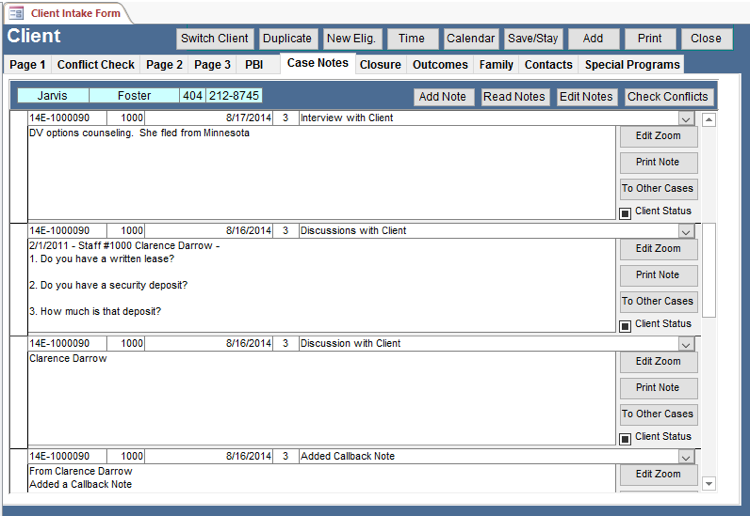
Task: Open the Discussions with Client dropdown
Action: tap(686, 231)
